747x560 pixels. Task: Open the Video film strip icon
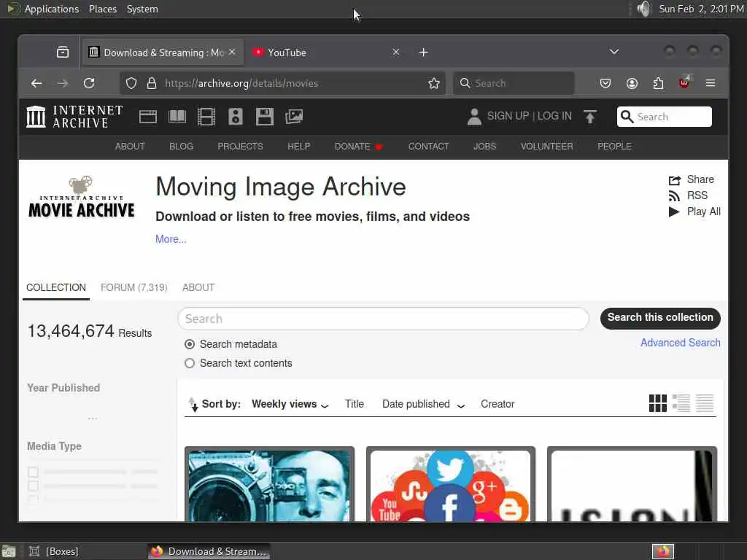click(206, 117)
